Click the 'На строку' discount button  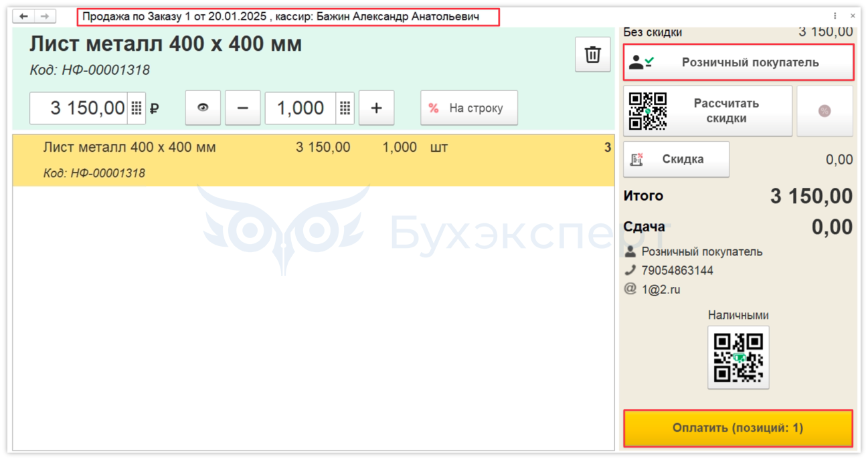tap(469, 108)
